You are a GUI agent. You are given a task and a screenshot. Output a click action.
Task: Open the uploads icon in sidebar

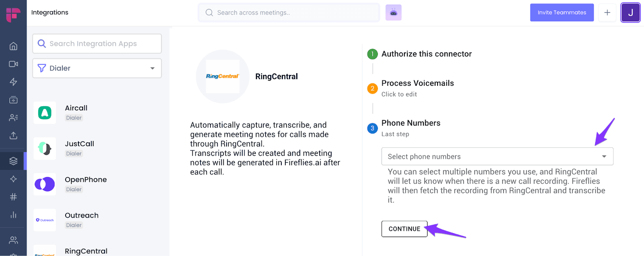[x=13, y=135]
